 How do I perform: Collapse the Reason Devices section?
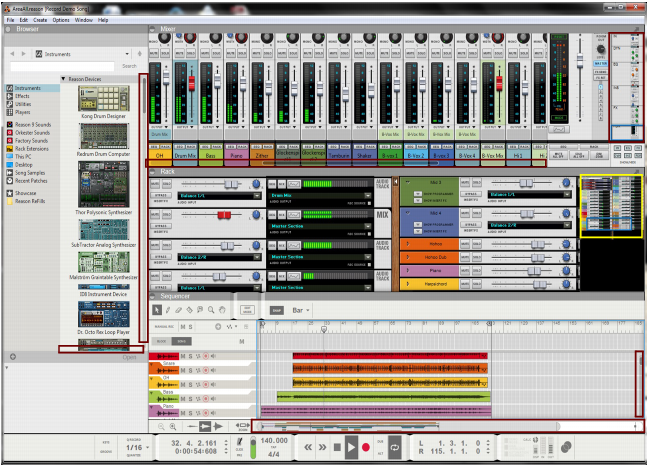64,79
